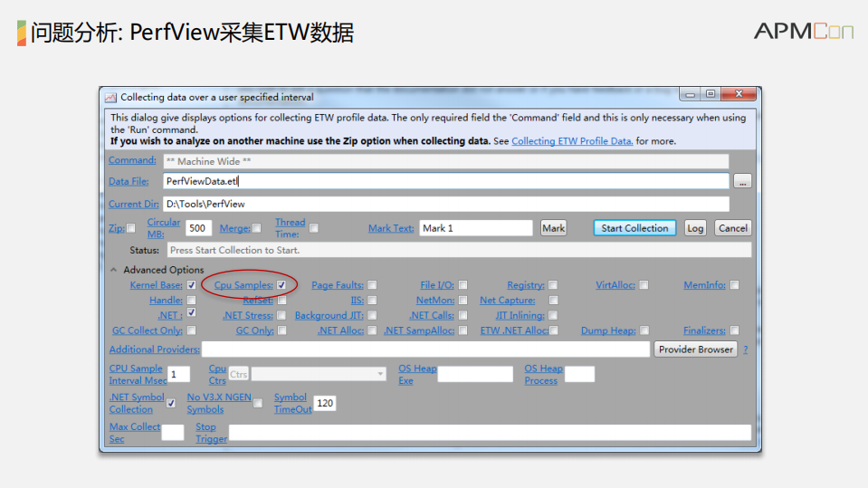The height and width of the screenshot is (488, 868).
Task: Enable the .NET Alloc checkbox
Action: (372, 330)
